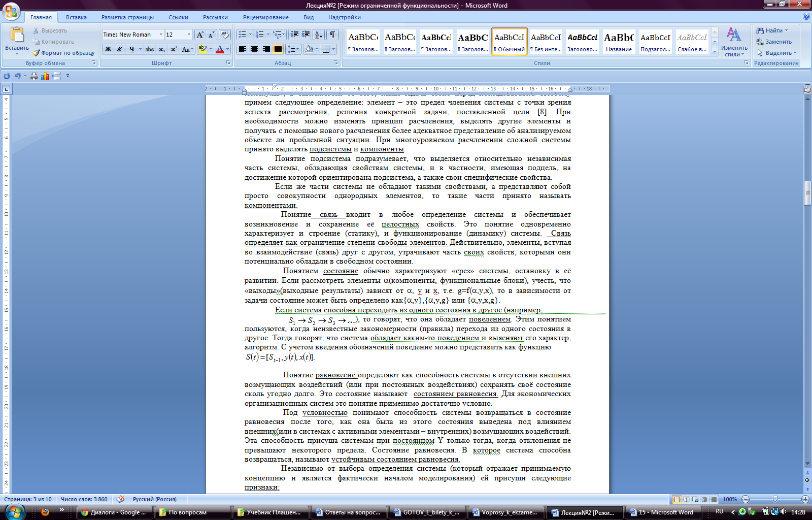Toggle subscript formatting
The height and width of the screenshot is (520, 812).
point(161,49)
